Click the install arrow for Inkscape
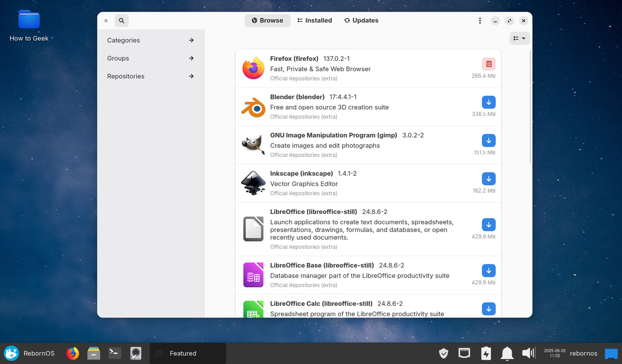This screenshot has height=364, width=622. click(x=489, y=179)
